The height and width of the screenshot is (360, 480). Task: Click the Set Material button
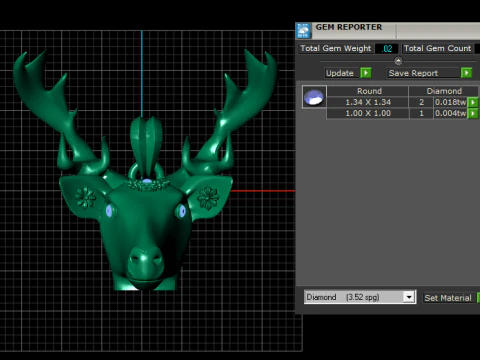448,298
